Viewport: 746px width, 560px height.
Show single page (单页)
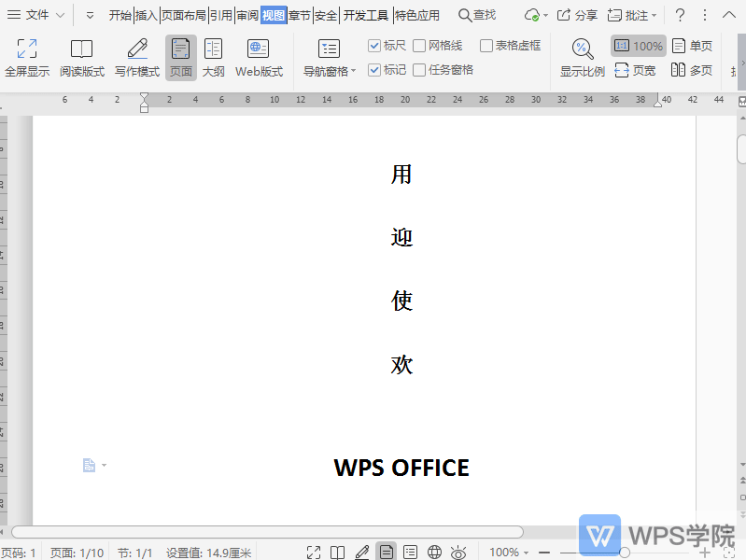pos(692,46)
